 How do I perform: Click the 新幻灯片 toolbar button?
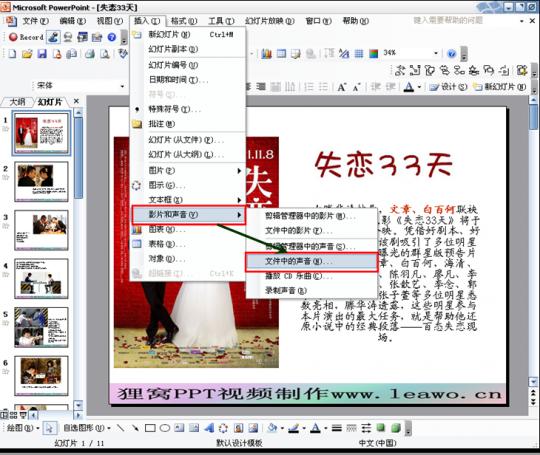pyautogui.click(x=500, y=87)
